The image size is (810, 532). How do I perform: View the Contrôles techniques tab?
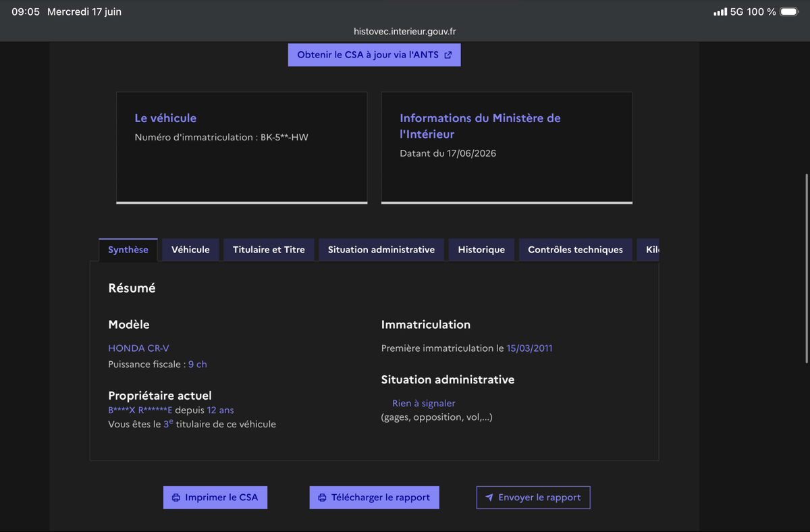[x=575, y=250]
